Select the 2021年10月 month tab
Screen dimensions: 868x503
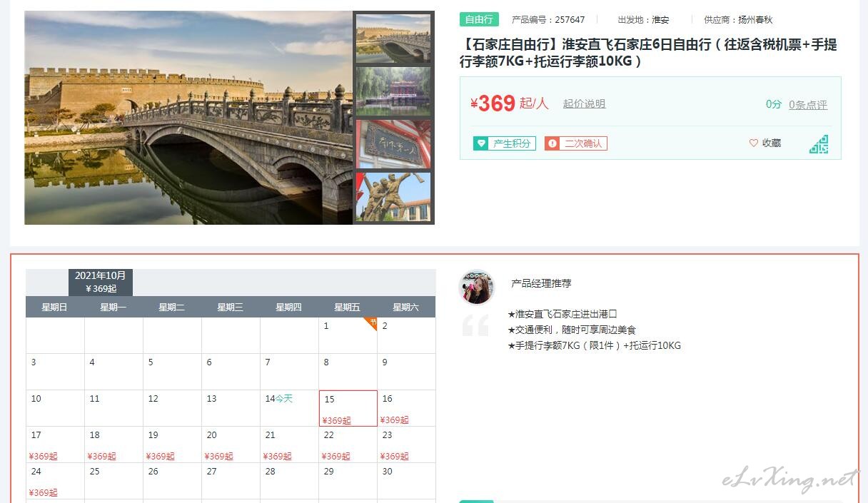[101, 282]
